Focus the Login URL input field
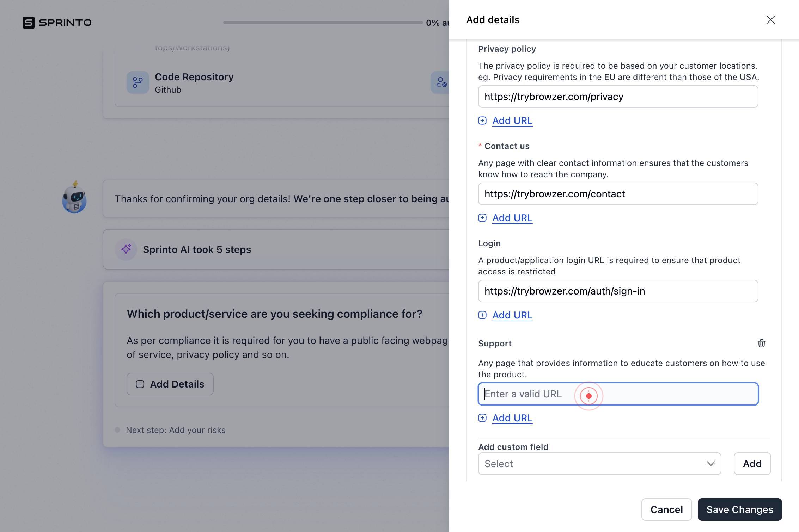Viewport: 799px width, 532px height. (x=618, y=291)
